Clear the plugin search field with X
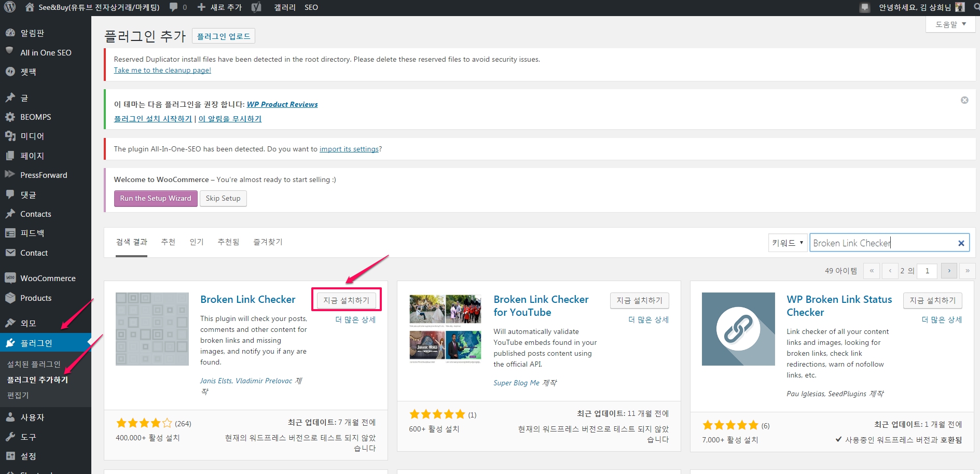980x474 pixels. click(x=961, y=243)
